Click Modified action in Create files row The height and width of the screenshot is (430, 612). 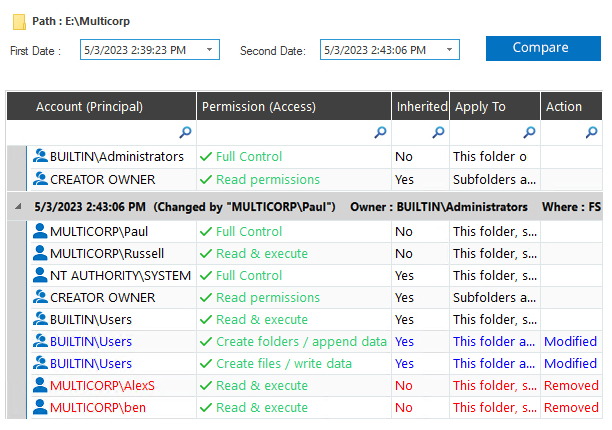click(570, 363)
